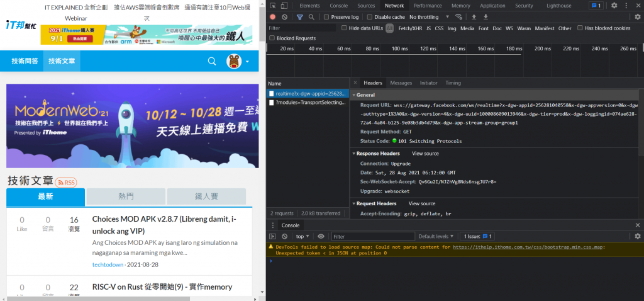Open Network panel settings gear
The width and height of the screenshot is (644, 301).
pos(638,17)
